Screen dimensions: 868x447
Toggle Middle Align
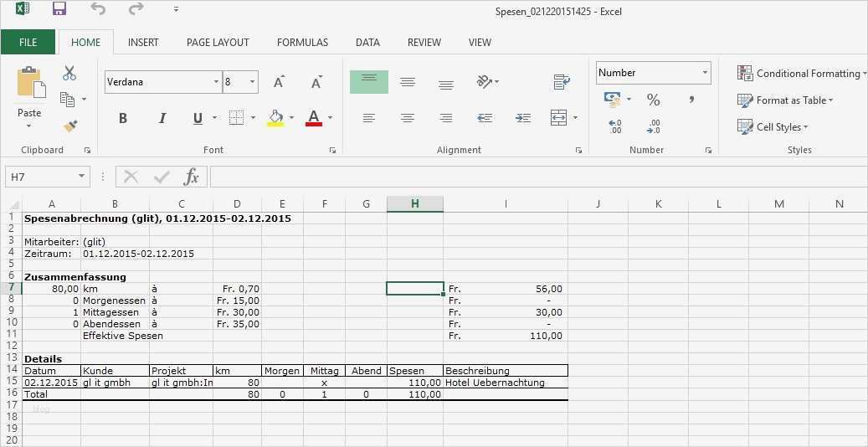[408, 82]
